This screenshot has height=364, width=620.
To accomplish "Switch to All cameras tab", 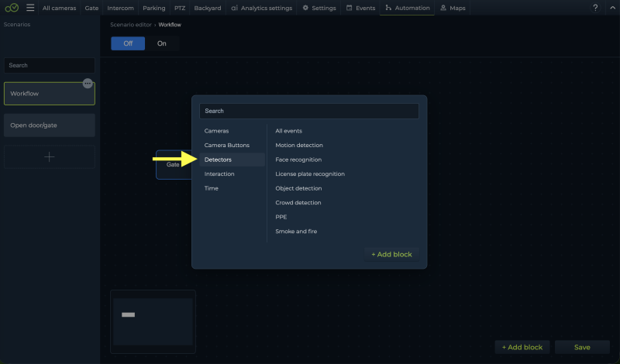I will pyautogui.click(x=60, y=8).
